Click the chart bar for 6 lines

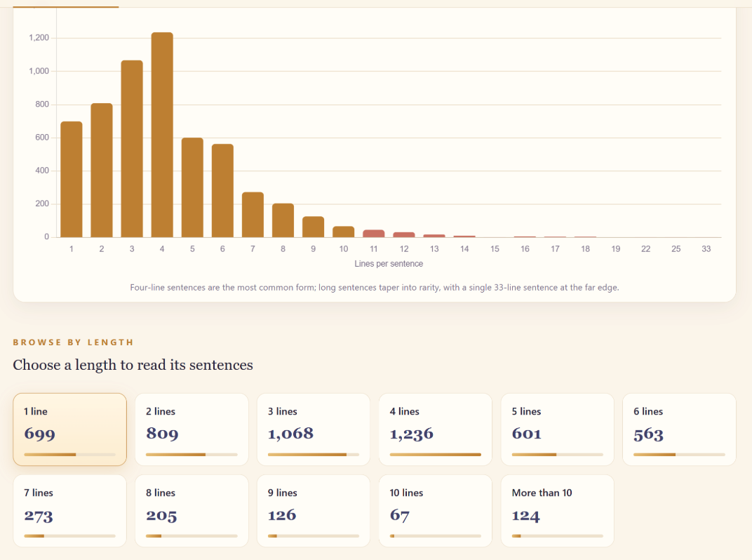coord(222,190)
